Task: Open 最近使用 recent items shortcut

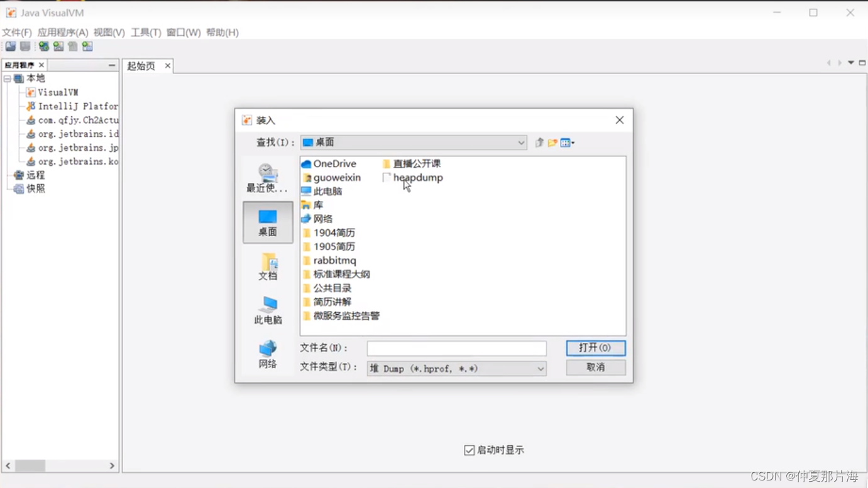Action: 268,178
